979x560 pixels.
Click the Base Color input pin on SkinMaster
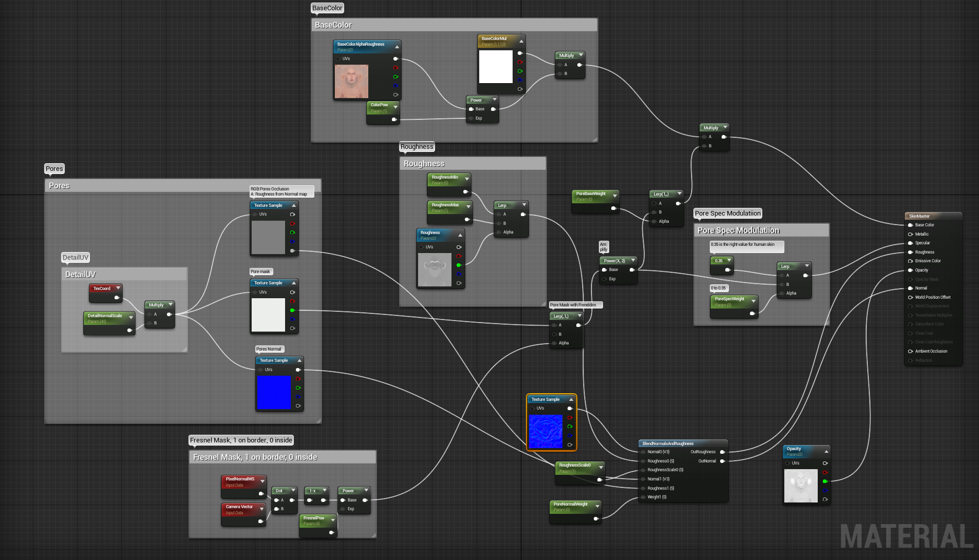tap(910, 225)
